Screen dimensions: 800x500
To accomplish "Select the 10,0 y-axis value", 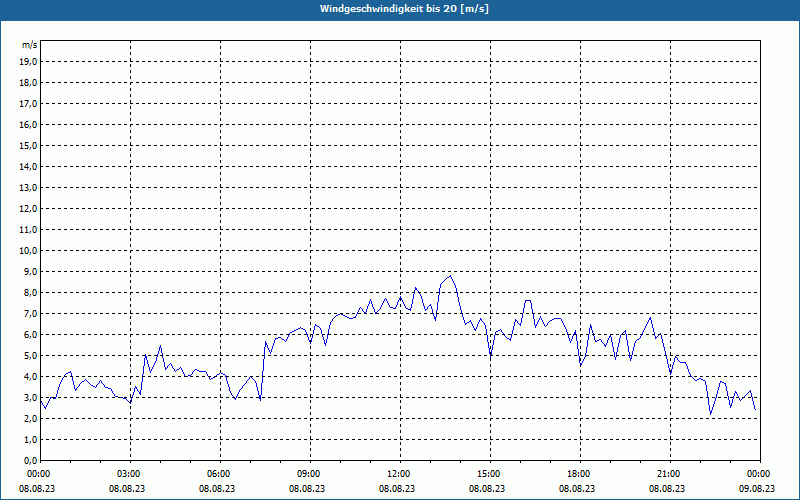I will pos(28,251).
